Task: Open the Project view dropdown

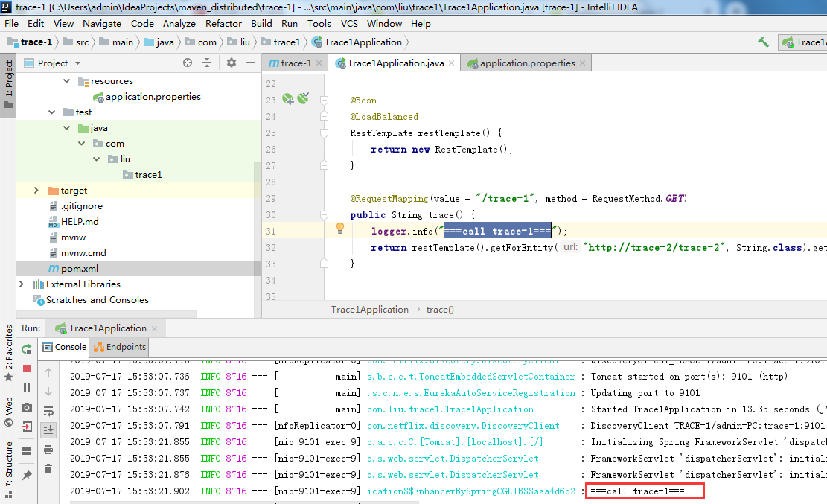Action: (x=77, y=63)
